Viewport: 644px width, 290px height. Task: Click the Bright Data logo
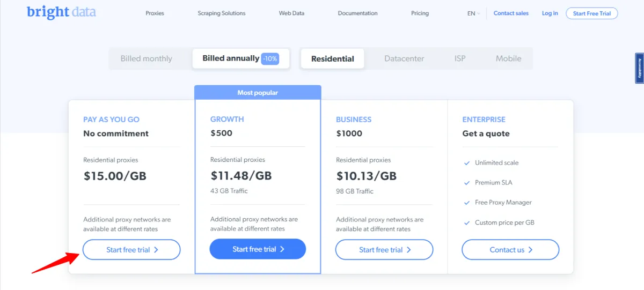[x=62, y=12]
